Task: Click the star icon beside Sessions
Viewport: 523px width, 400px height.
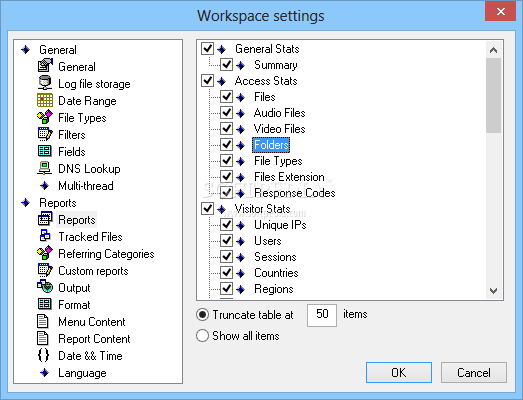Action: [x=240, y=257]
